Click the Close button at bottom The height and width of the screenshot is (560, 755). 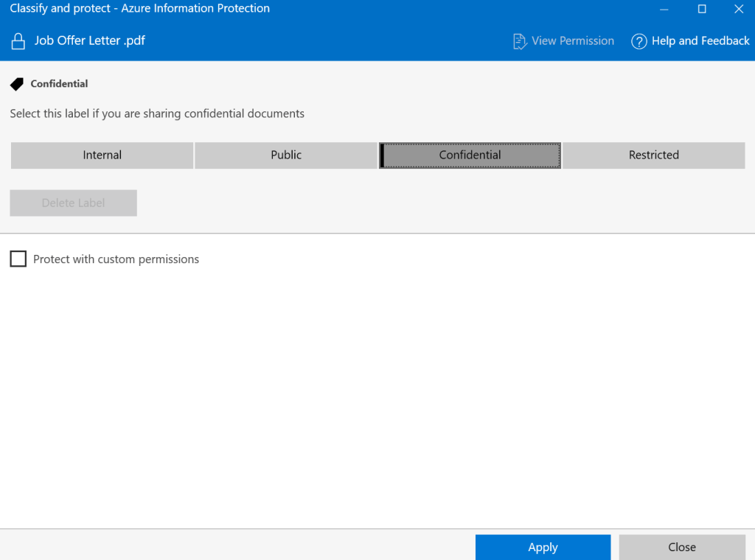(682, 547)
